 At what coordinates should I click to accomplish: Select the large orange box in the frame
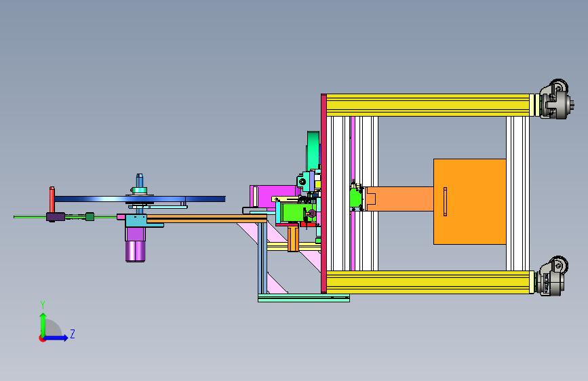tap(469, 202)
